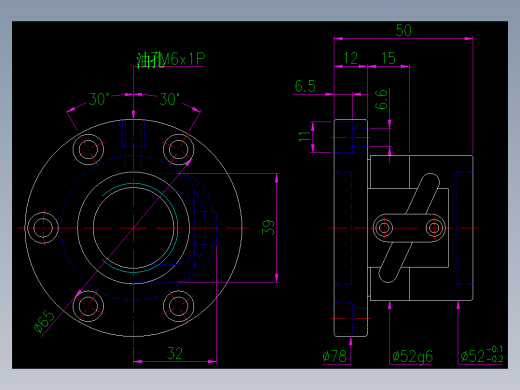Click the cyan thread circle in bore
Image resolution: width=520 pixels, height=390 pixels.
click(177, 228)
